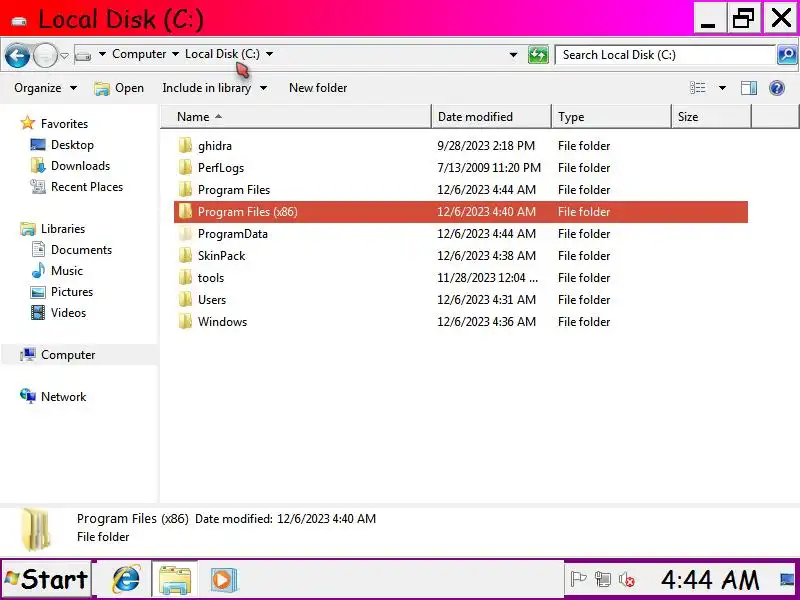Expand the dropdown before Computer in address bar
Screen dimensions: 800x600
pos(102,54)
